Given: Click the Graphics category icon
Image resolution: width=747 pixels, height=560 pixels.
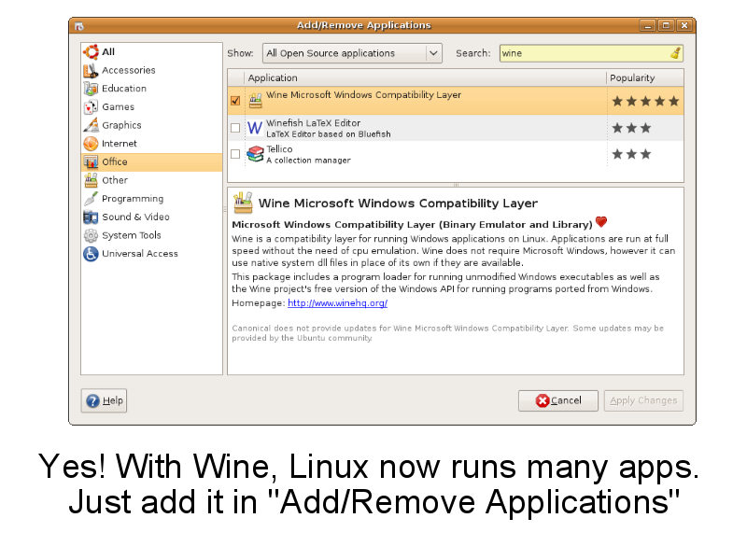Looking at the screenshot, I should 91,125.
